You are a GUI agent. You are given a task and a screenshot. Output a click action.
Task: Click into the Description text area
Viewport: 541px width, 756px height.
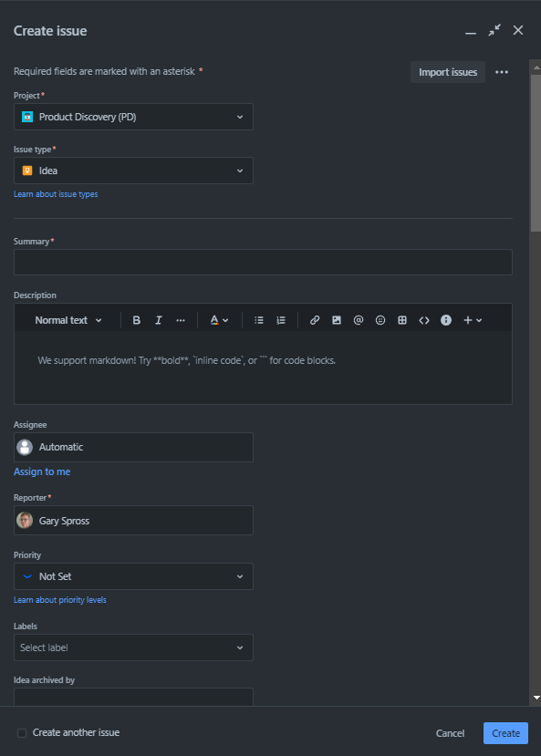coord(264,368)
